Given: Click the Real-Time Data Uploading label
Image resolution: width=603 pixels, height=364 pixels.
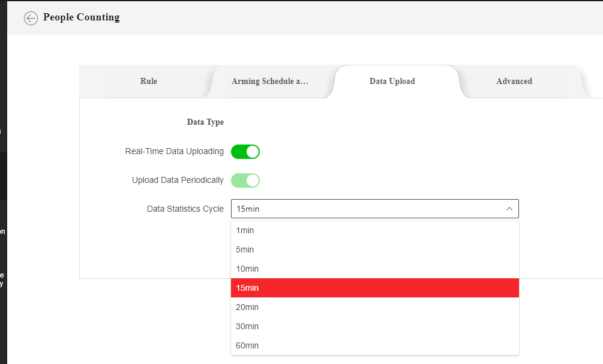Looking at the screenshot, I should [x=174, y=152].
